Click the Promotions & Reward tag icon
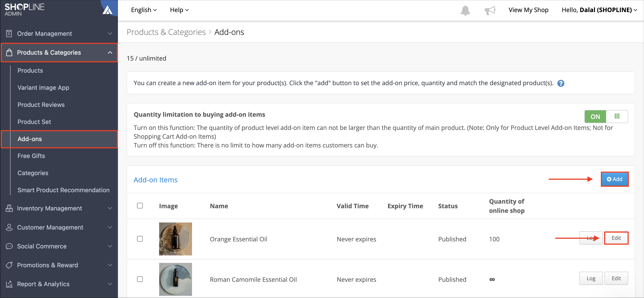644x298 pixels. (x=9, y=265)
